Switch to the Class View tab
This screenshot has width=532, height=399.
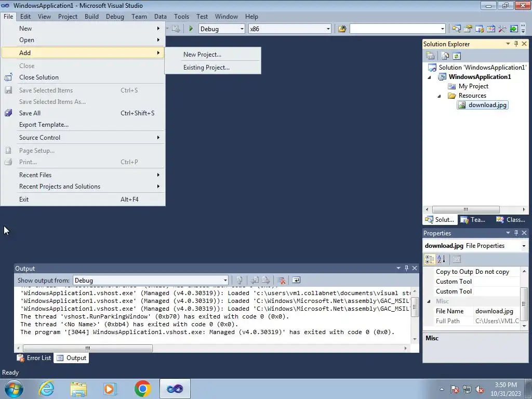(510, 220)
